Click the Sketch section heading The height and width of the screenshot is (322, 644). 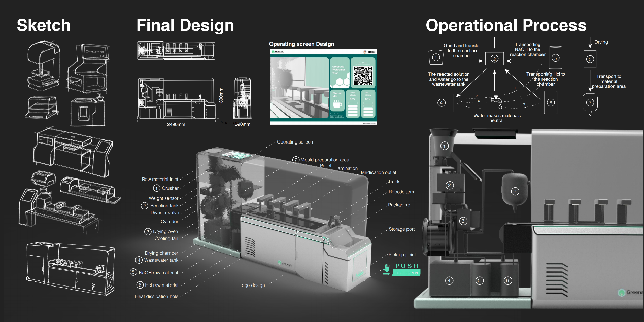(44, 25)
